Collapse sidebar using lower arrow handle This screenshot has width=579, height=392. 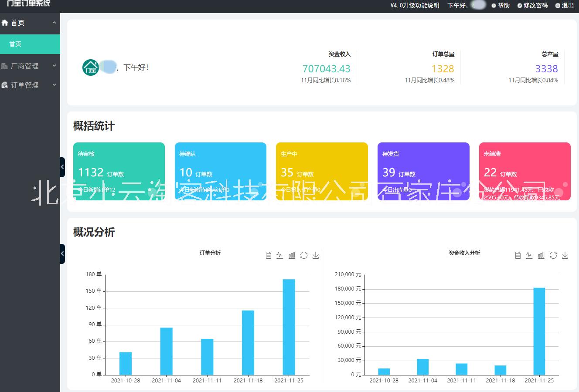click(62, 253)
